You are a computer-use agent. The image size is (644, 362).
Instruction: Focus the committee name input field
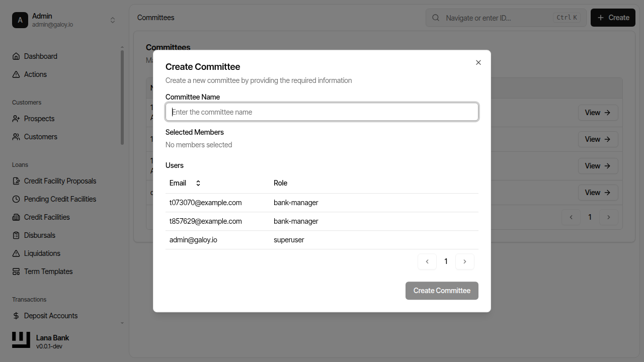click(x=321, y=112)
